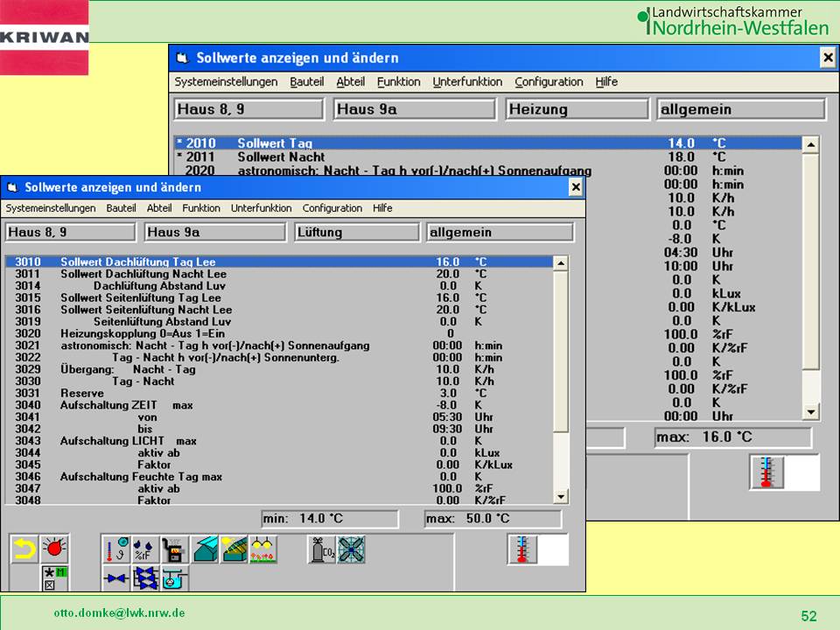840x630 pixels.
Task: Open Configuration menu in the back window
Action: coord(549,81)
